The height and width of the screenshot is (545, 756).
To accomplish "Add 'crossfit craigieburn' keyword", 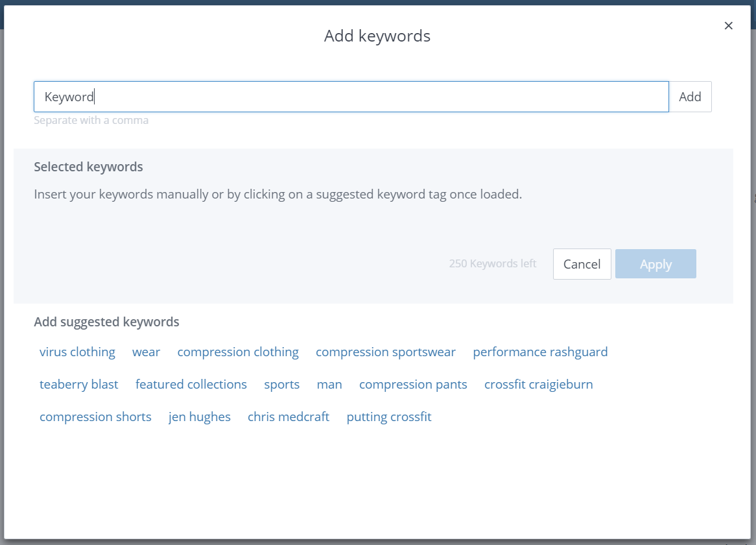I will click(x=538, y=384).
